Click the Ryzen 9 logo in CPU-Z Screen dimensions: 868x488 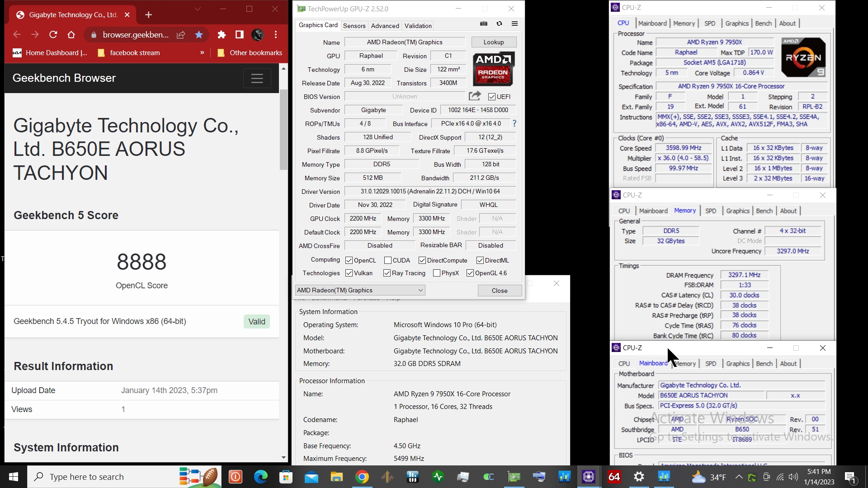click(803, 57)
